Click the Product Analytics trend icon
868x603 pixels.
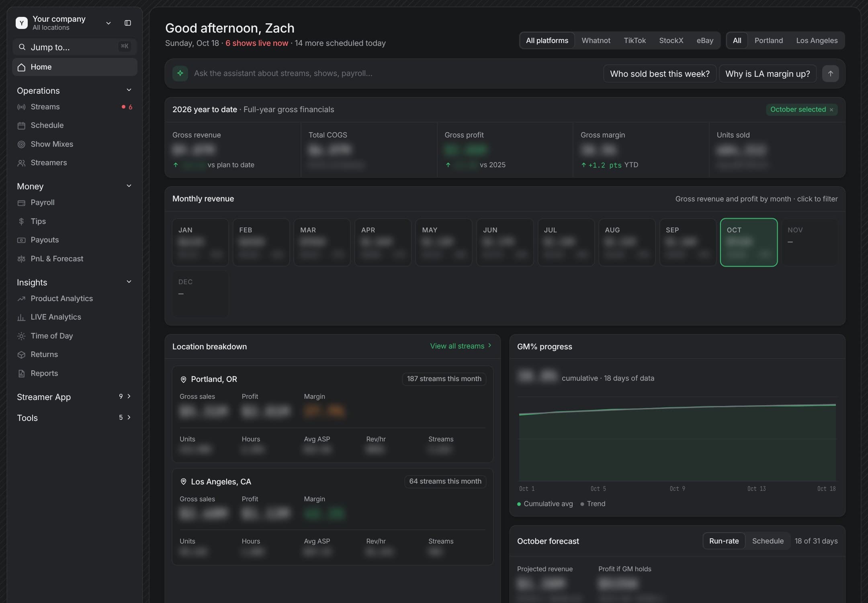tap(21, 299)
